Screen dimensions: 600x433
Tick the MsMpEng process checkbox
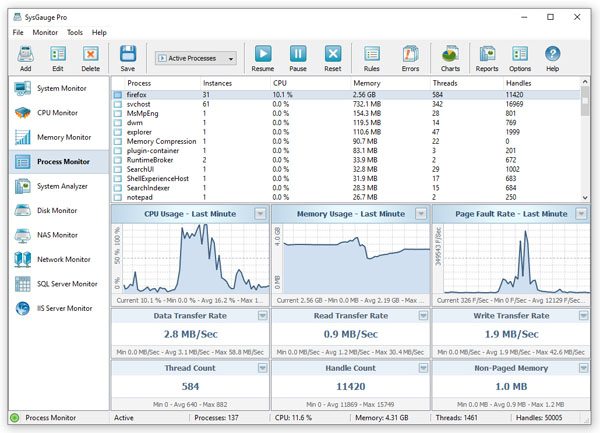coord(117,114)
